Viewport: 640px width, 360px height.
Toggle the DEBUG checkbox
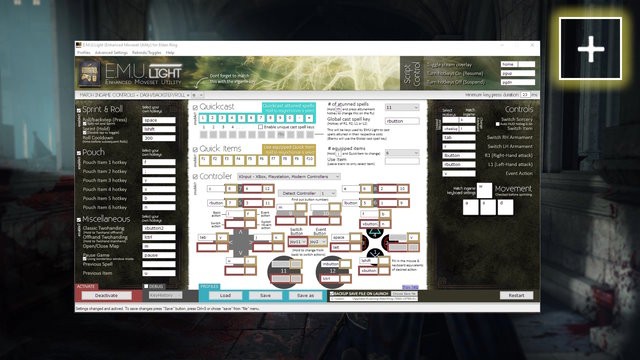pyautogui.click(x=146, y=287)
